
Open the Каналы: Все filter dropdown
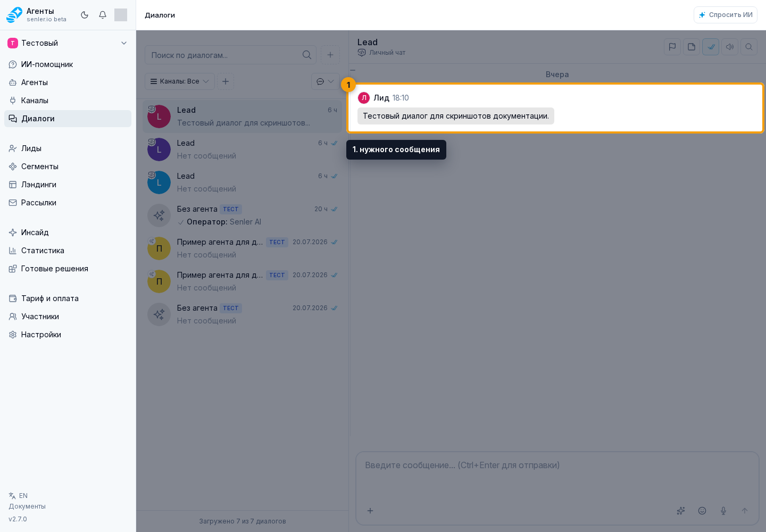pos(180,81)
